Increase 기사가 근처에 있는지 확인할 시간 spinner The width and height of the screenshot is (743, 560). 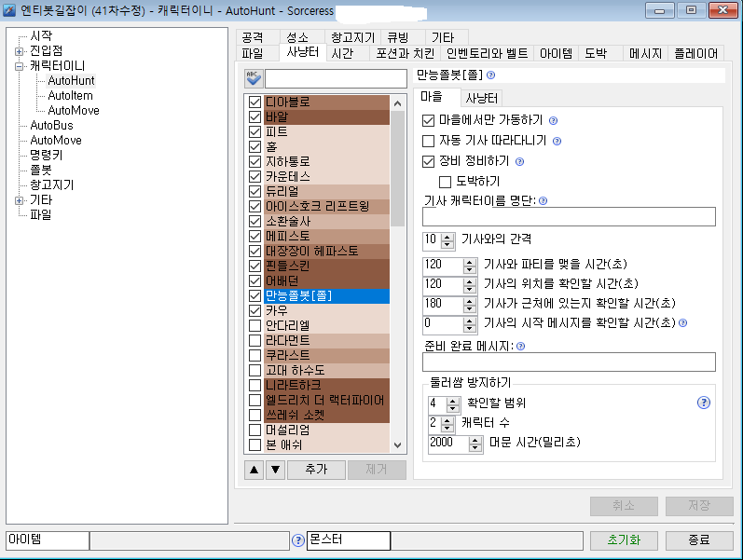470,301
